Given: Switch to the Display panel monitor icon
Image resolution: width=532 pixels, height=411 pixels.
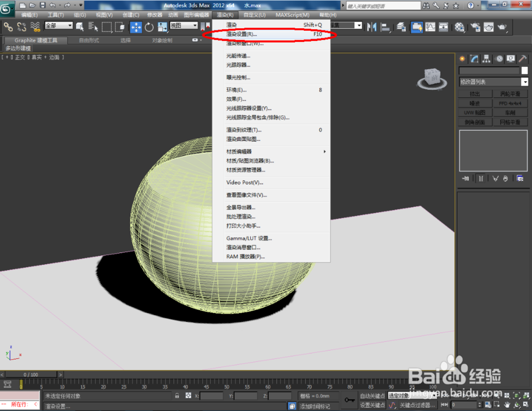Looking at the screenshot, I should coord(511,59).
